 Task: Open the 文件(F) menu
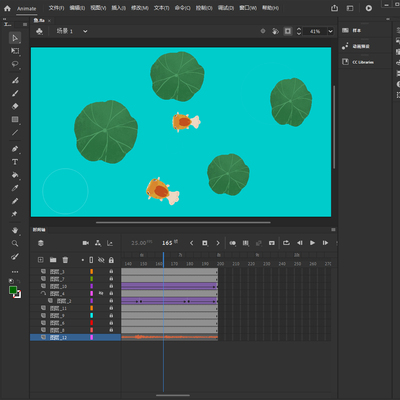[56, 8]
